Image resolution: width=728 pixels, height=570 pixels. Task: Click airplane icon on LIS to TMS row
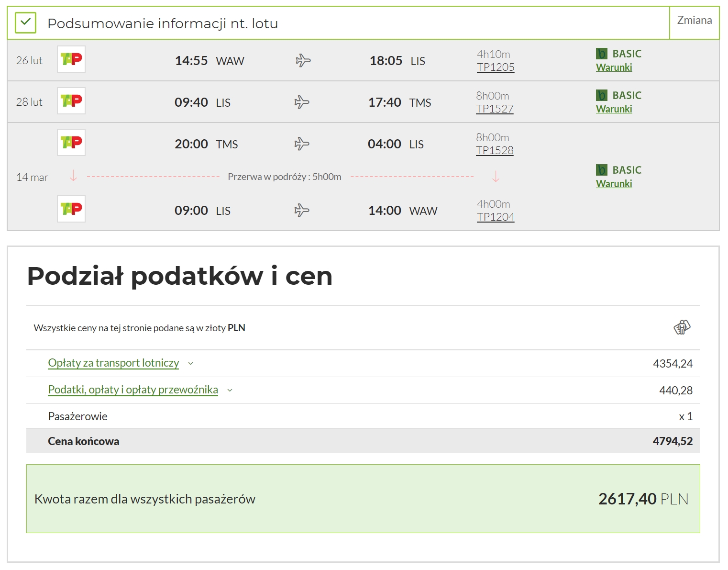point(302,102)
